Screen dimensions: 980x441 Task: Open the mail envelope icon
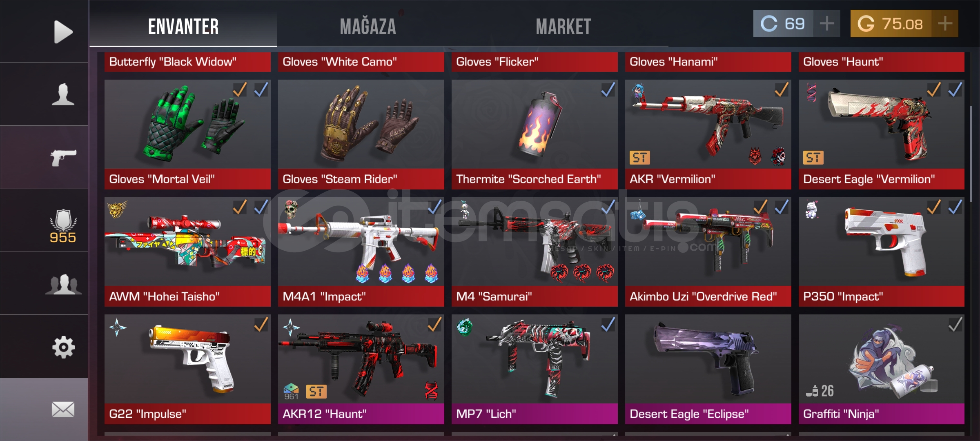click(63, 409)
